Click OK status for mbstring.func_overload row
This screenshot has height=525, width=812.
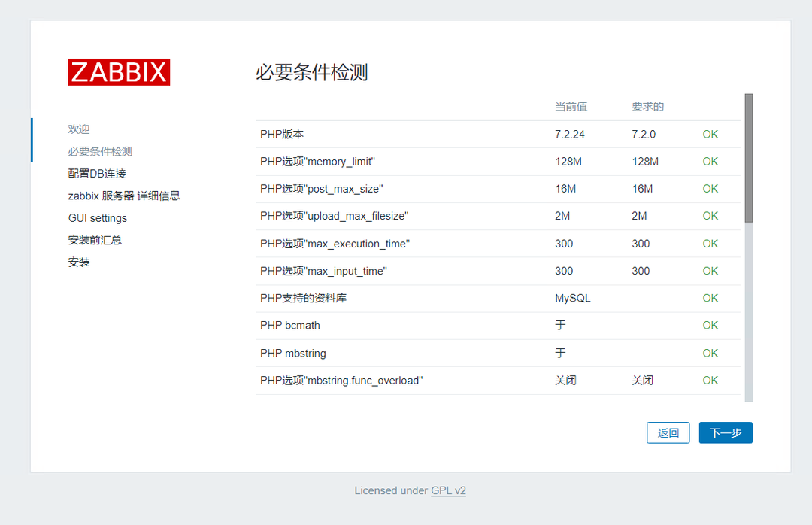click(710, 381)
